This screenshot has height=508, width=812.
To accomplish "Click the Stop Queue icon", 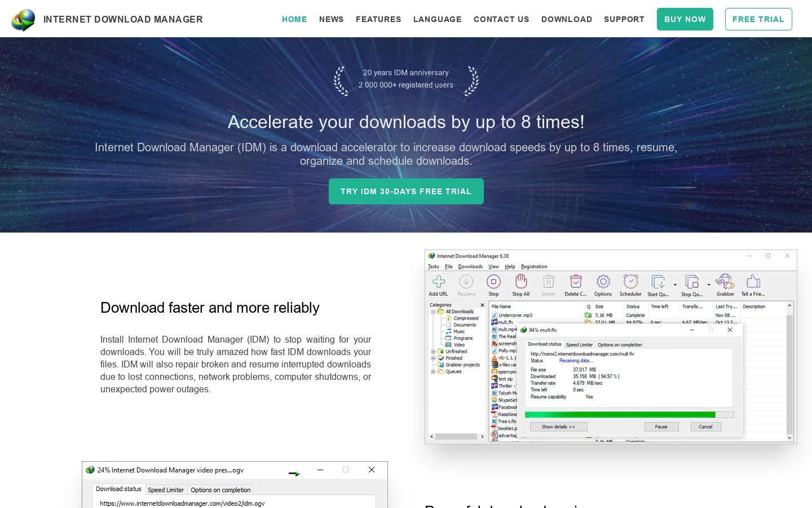I will [x=692, y=282].
